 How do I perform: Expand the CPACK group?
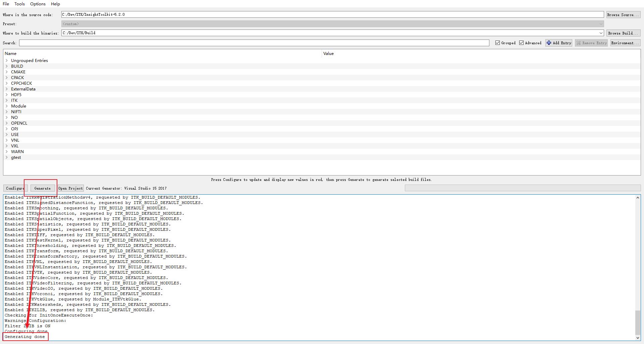point(7,78)
